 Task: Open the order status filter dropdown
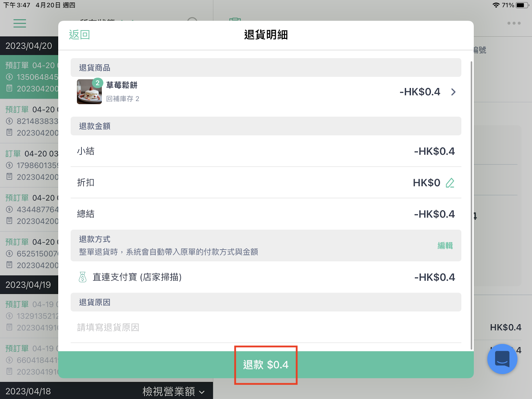[x=106, y=20]
